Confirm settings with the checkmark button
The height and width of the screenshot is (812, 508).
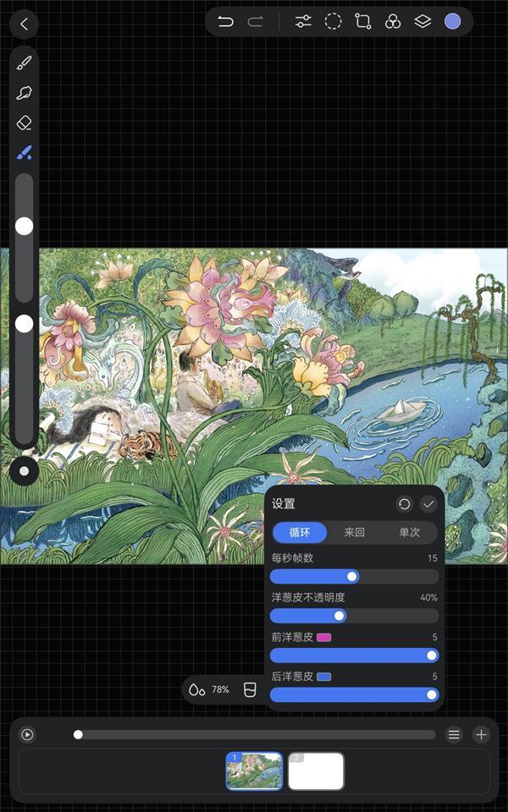tap(428, 504)
